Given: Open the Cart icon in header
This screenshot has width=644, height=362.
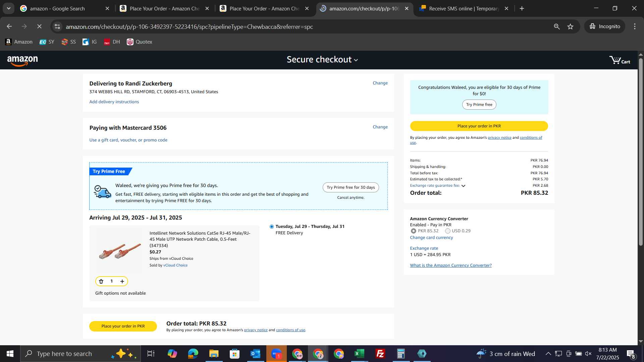Looking at the screenshot, I should click(620, 60).
